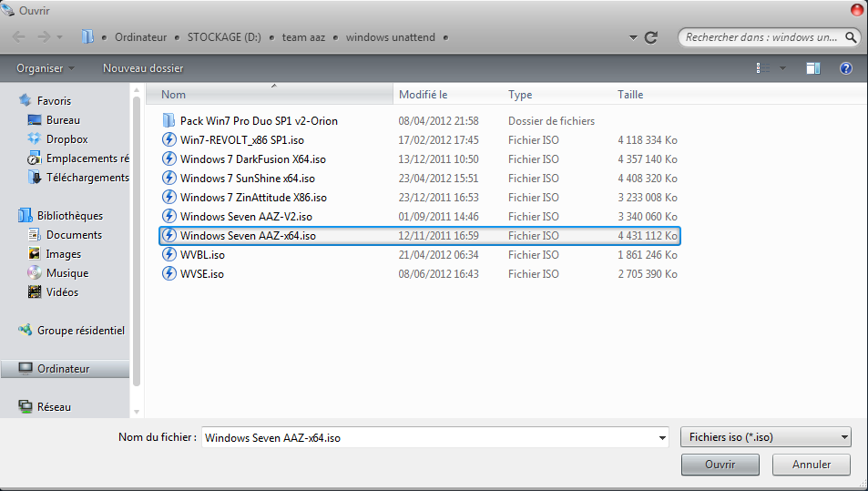Sort by the Modifié le column header
The width and height of the screenshot is (868, 491).
(x=448, y=95)
